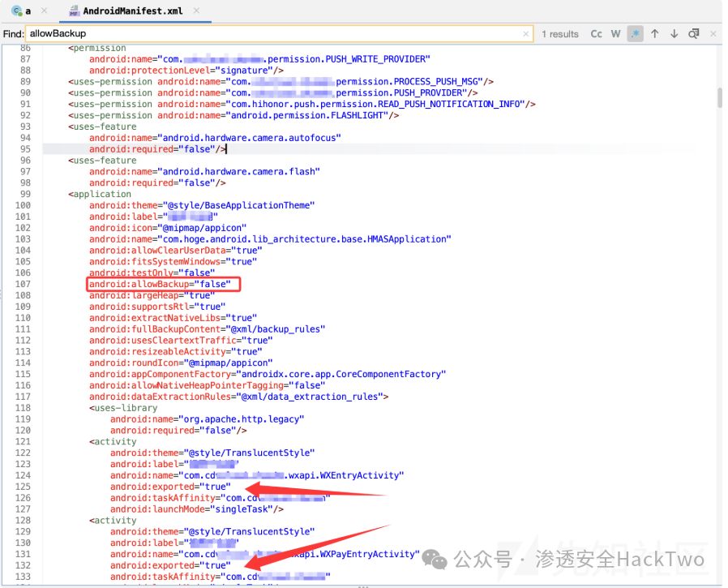Jump to the next occurrence arrow
This screenshot has height=588, width=728.
[674, 34]
